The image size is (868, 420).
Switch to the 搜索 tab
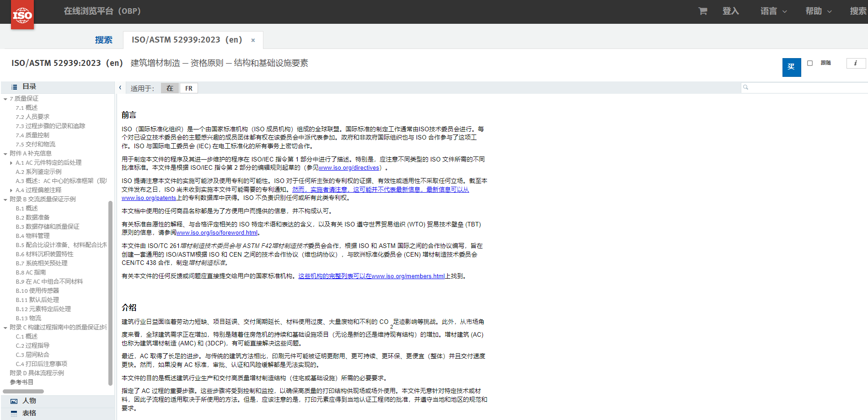click(x=104, y=40)
